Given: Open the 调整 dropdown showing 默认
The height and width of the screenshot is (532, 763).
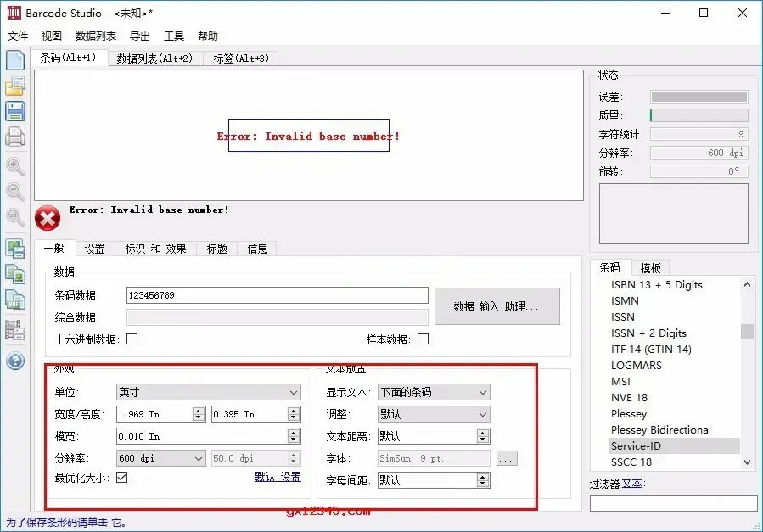Looking at the screenshot, I should click(x=434, y=414).
